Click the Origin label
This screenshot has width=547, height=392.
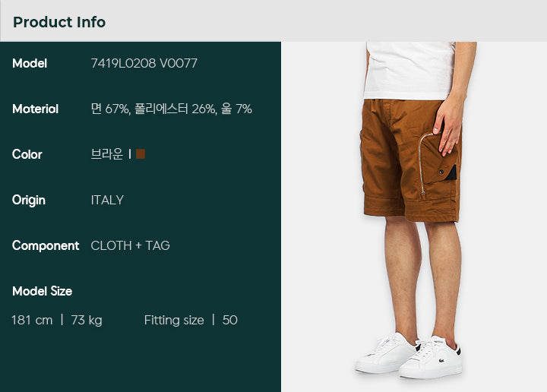(29, 201)
